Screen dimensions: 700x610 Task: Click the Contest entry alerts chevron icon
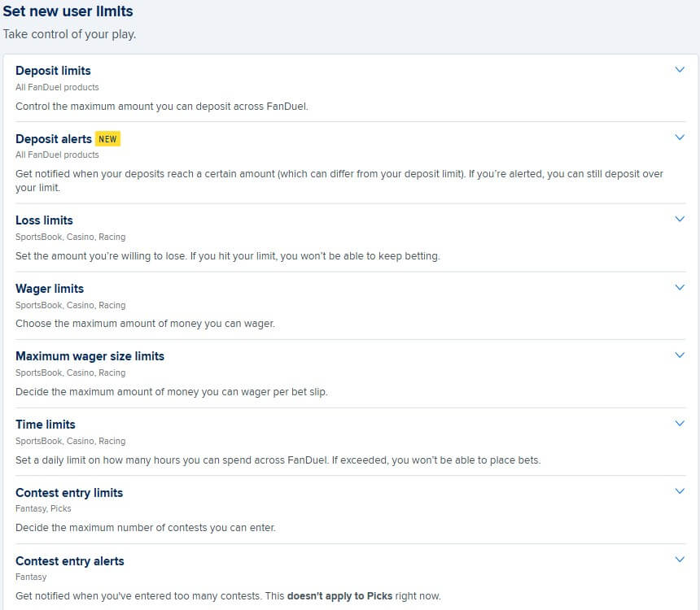(680, 560)
